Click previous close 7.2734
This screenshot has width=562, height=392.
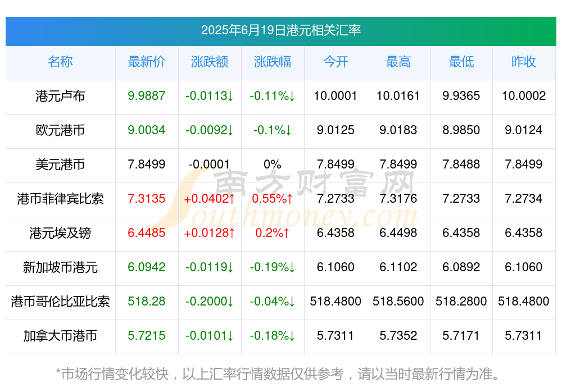coord(524,198)
